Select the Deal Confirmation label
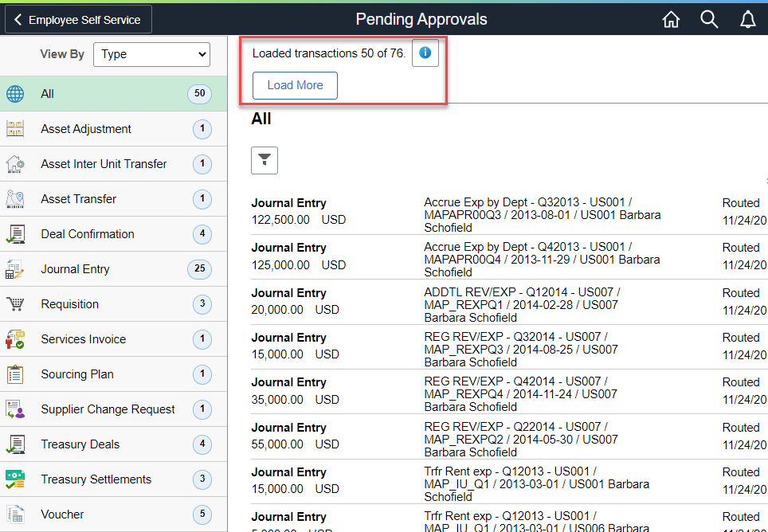 click(x=88, y=234)
